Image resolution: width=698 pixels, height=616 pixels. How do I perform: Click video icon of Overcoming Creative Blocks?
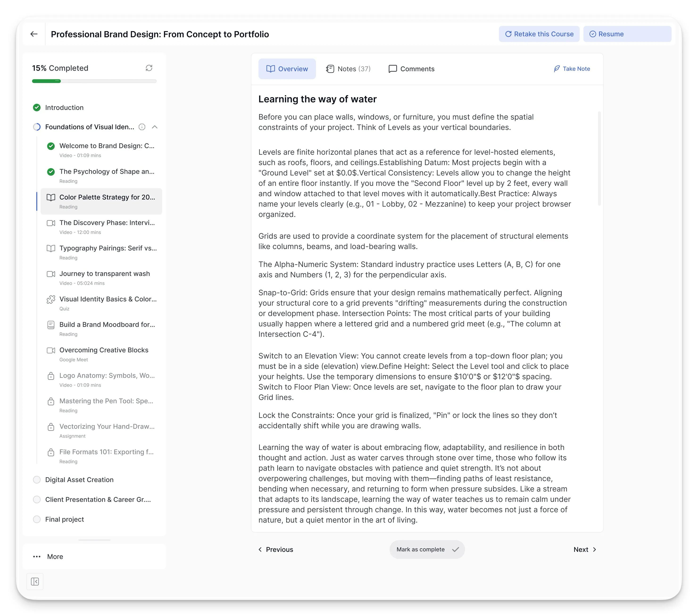pos(51,350)
